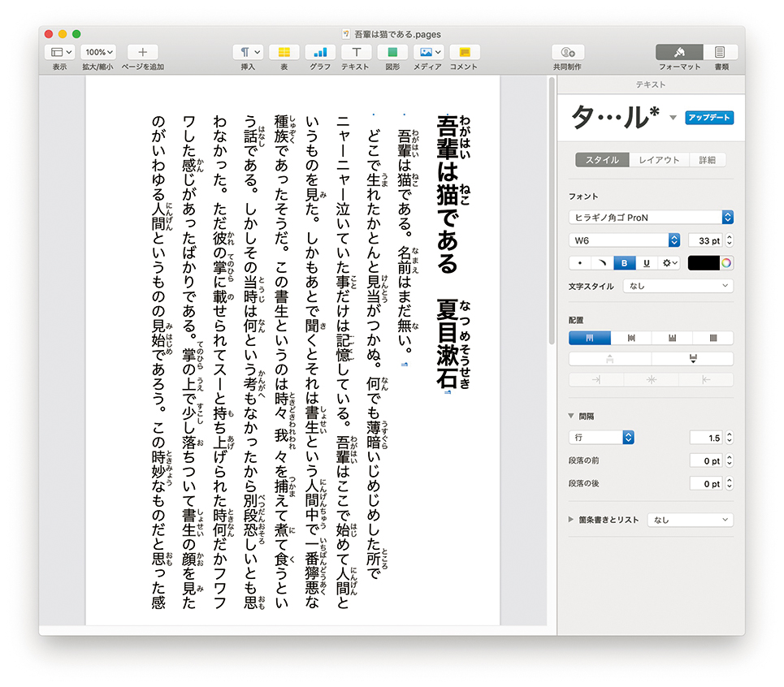
Task: Click the アップデート button
Action: pos(708,118)
